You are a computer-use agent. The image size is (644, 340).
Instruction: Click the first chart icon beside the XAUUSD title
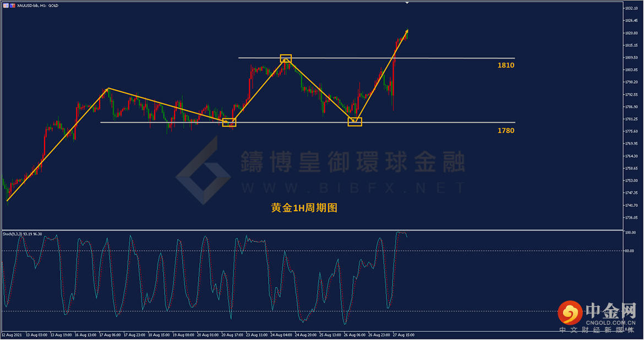tap(6, 6)
